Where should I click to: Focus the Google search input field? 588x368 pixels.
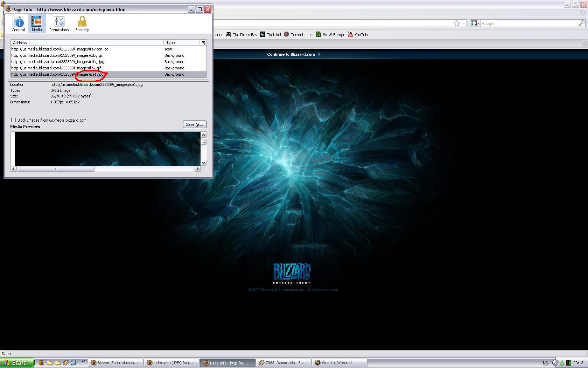tap(529, 23)
